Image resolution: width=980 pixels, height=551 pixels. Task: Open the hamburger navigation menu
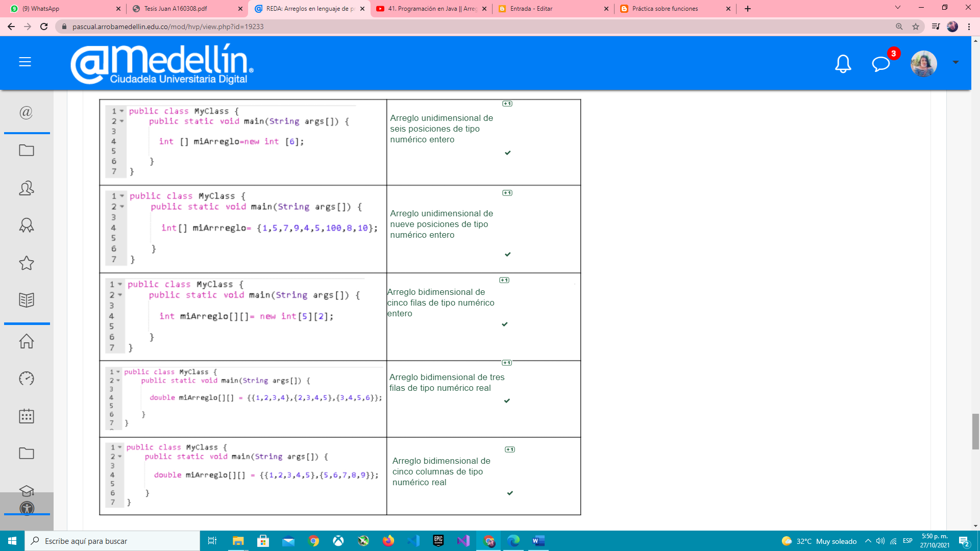[25, 62]
